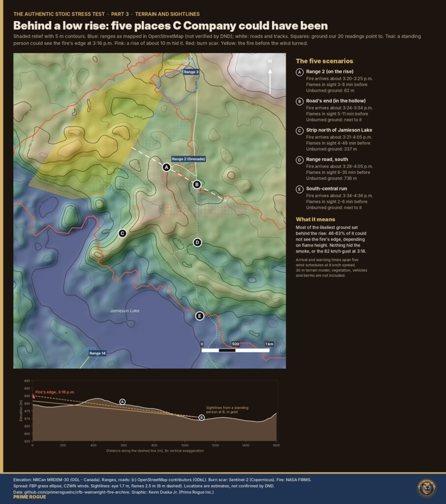Click the "Road's end (in the hollow)" heading

336,101
